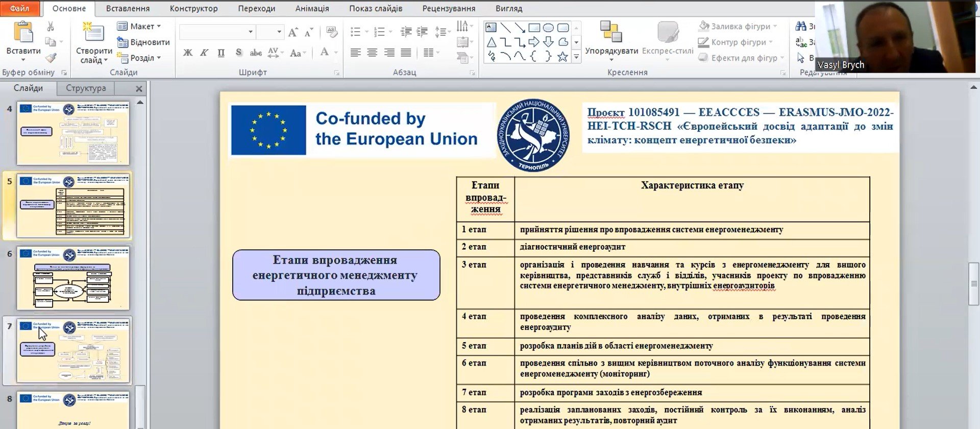
Task: Toggle underline П formatting
Action: (221, 53)
